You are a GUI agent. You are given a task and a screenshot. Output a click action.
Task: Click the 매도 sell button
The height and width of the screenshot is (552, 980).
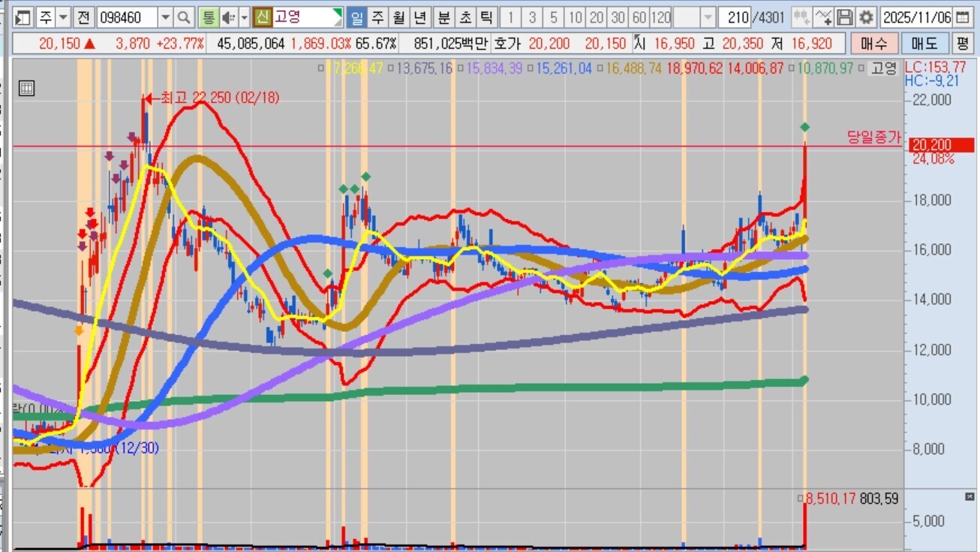coord(924,44)
